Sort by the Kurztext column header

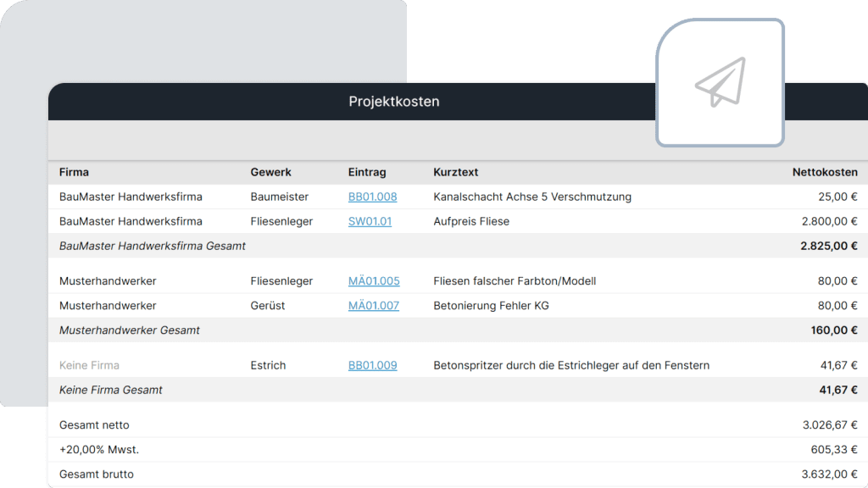coord(455,172)
